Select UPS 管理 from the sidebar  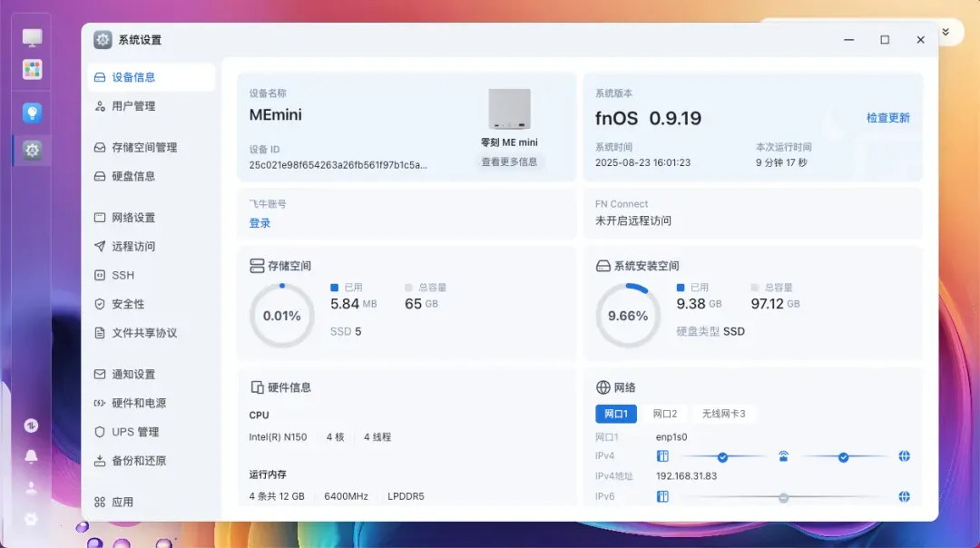134,432
